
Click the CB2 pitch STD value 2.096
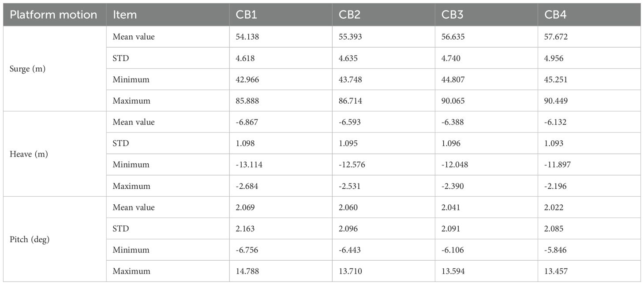(348, 229)
